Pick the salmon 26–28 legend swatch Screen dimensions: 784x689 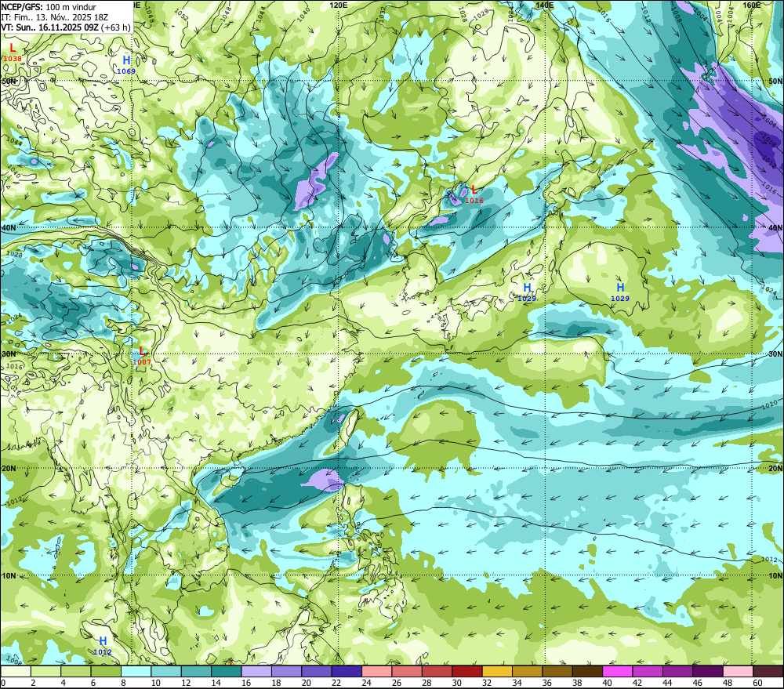point(407,672)
